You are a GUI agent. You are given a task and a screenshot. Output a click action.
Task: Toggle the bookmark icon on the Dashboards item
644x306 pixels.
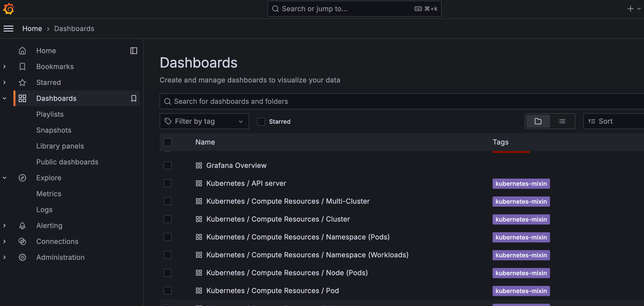pos(134,98)
